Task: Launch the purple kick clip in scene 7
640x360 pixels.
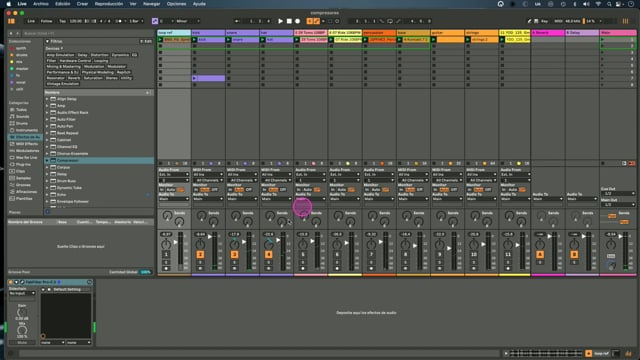Action: [x=194, y=78]
